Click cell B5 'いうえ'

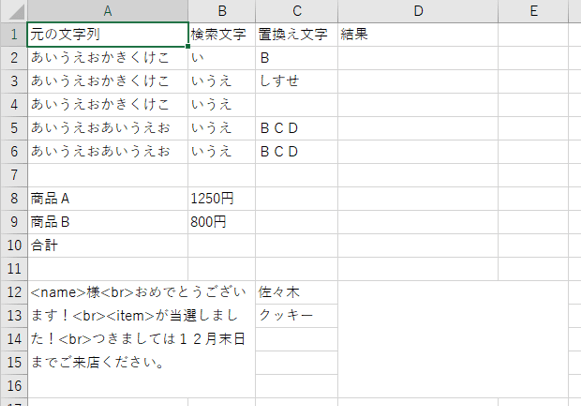(222, 128)
